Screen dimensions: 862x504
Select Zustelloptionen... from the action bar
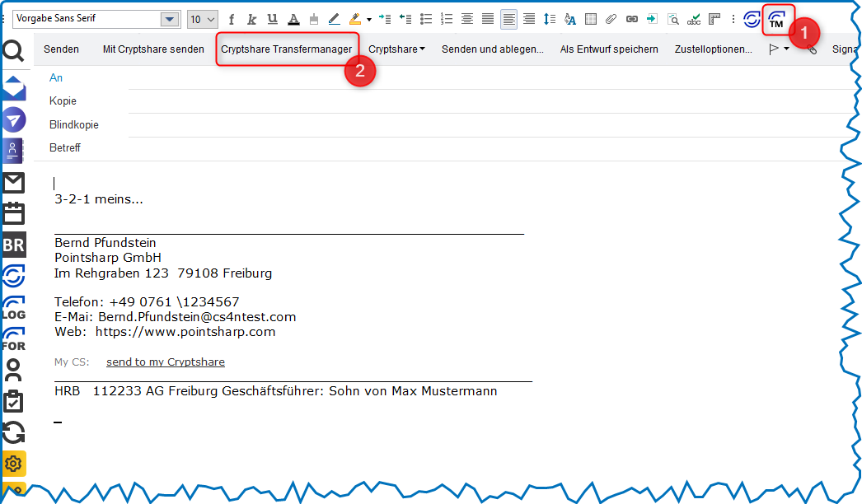point(713,49)
